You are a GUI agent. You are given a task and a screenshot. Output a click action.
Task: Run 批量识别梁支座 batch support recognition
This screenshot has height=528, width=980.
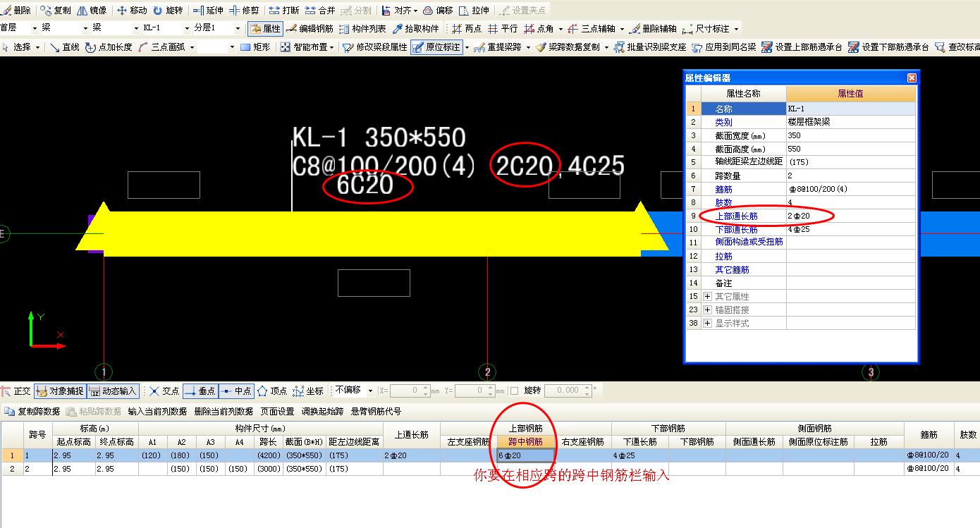click(x=649, y=47)
